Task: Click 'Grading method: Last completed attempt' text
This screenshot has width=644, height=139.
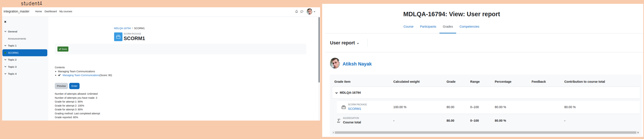Action: pos(78,114)
